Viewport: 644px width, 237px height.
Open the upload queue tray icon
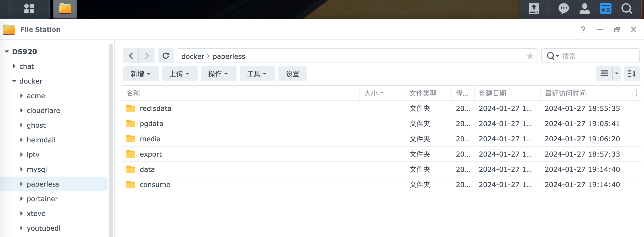[534, 8]
